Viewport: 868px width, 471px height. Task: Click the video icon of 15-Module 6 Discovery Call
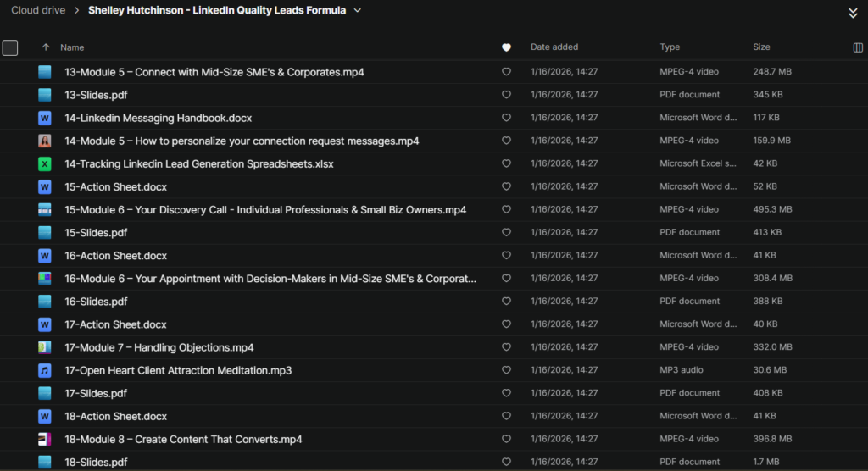pos(45,210)
